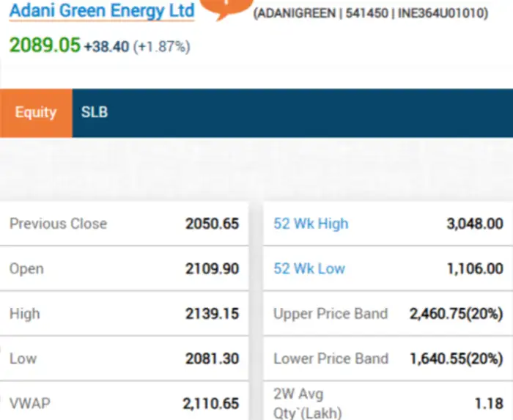Viewport: 513px width, 420px height.
Task: Open the 52 Wk High link
Action: [311, 224]
